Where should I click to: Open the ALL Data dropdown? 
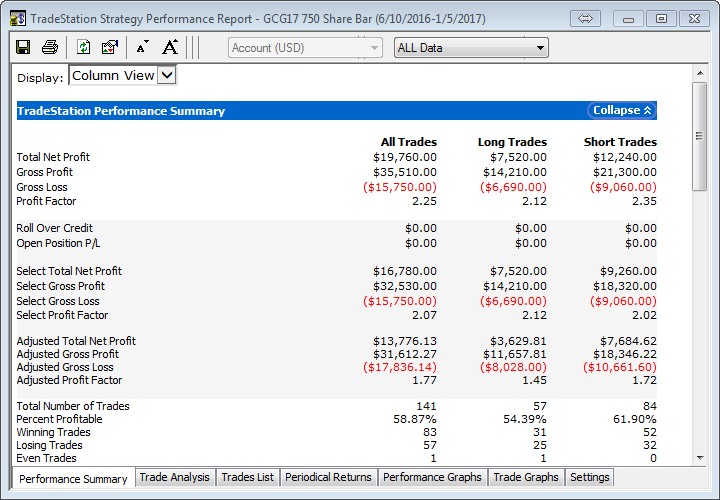pyautogui.click(x=471, y=47)
